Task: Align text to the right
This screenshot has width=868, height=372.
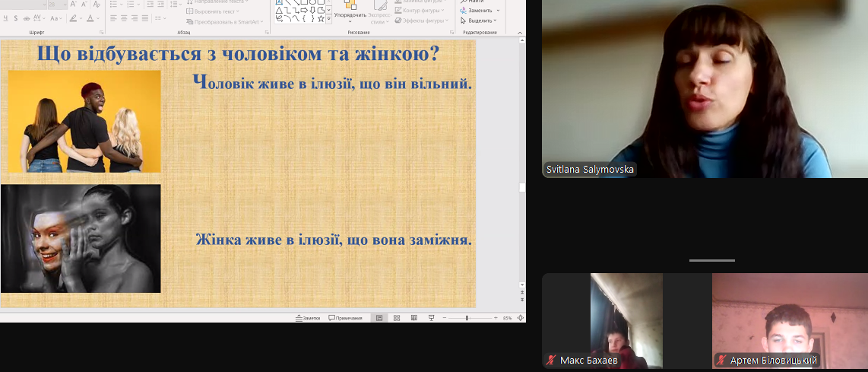Action: 135,17
